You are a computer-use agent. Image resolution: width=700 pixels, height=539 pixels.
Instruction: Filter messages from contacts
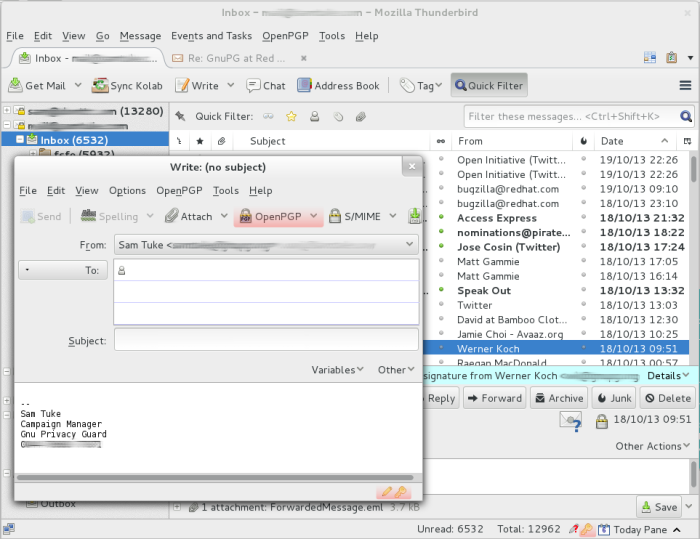click(x=315, y=117)
